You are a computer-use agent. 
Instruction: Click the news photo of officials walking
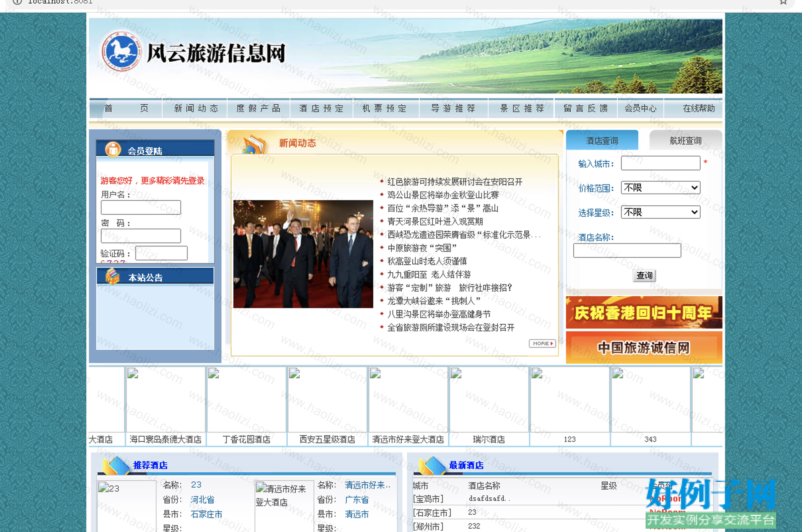[303, 254]
